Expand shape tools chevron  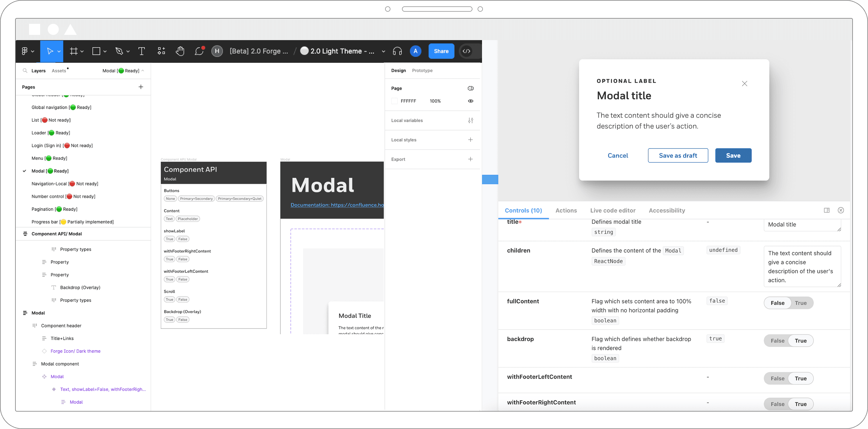(x=105, y=51)
